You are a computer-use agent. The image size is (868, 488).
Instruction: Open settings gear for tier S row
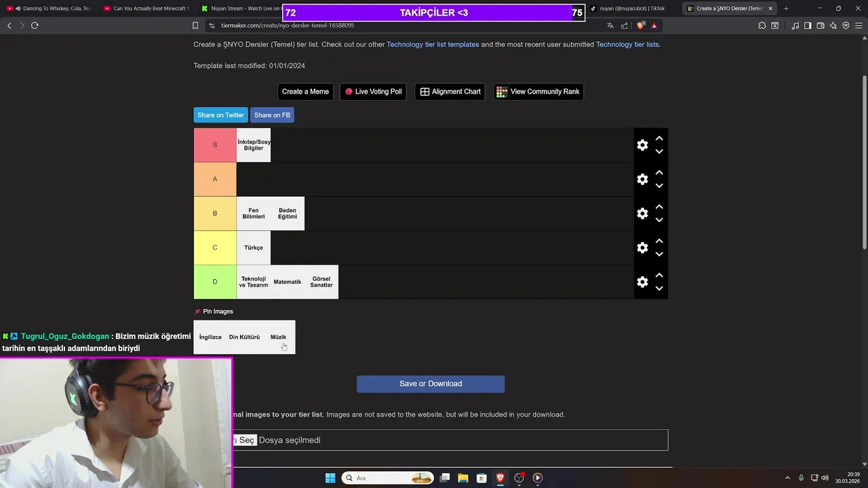[642, 145]
